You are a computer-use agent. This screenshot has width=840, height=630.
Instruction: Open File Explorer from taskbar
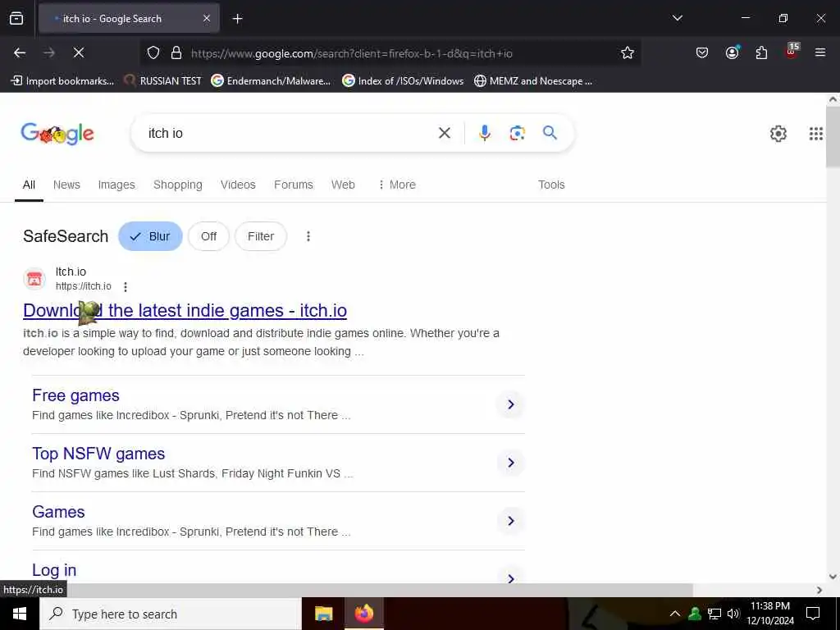323,614
